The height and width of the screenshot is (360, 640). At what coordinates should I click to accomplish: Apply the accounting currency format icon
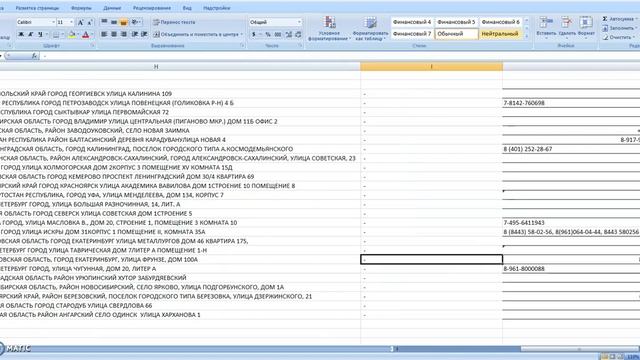[253, 35]
